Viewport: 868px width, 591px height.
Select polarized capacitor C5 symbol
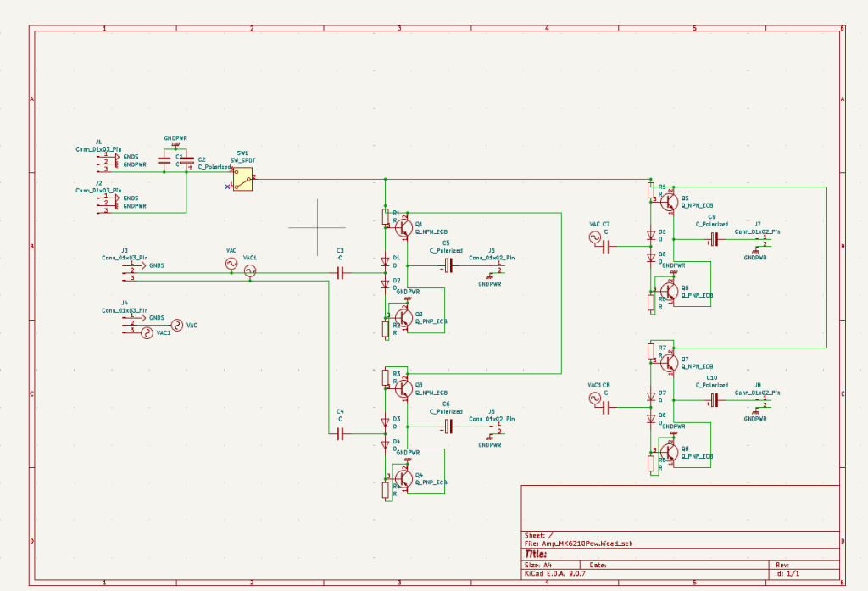point(448,266)
